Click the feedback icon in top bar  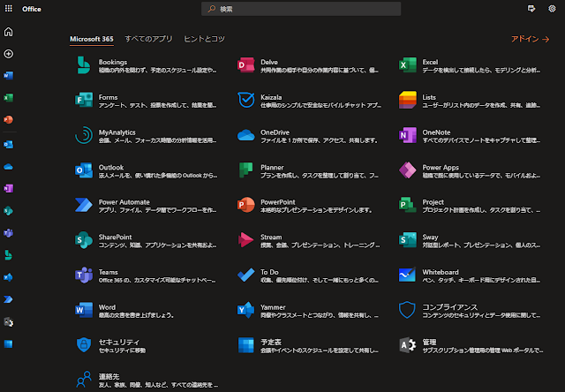(531, 9)
